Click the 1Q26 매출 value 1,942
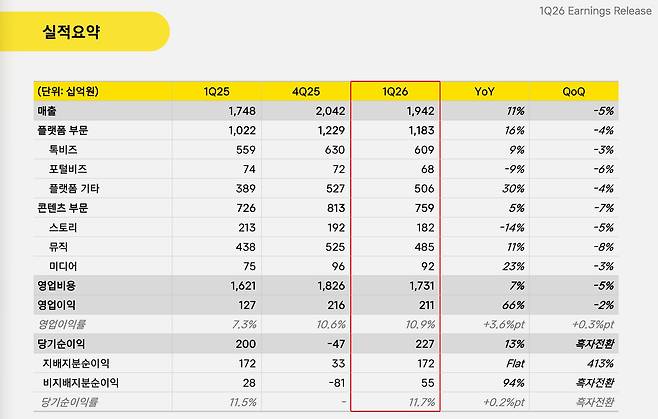This screenshot has width=658, height=419. 420,111
